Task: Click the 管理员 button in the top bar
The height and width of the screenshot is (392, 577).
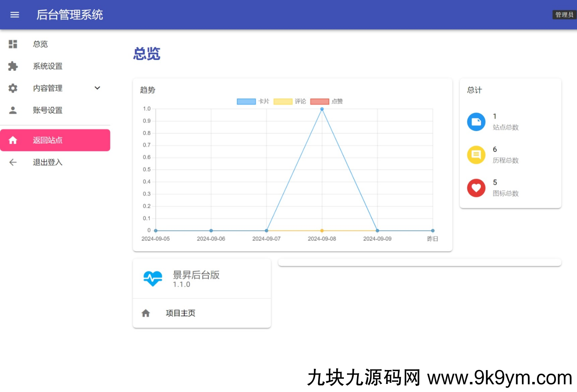Action: [564, 15]
